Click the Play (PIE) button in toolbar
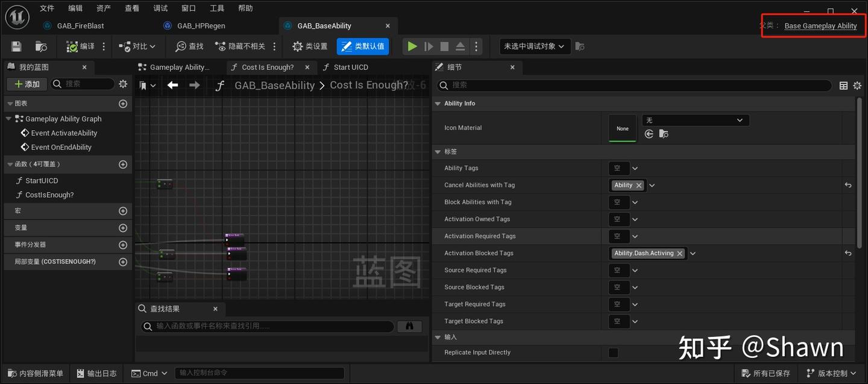Viewport: 868px width, 384px height. (x=412, y=46)
